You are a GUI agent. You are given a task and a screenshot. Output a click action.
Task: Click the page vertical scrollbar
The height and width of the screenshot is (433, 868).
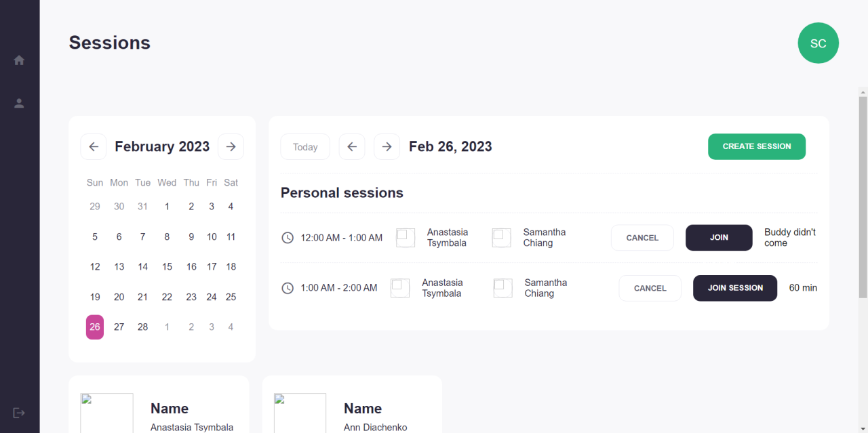pyautogui.click(x=863, y=197)
